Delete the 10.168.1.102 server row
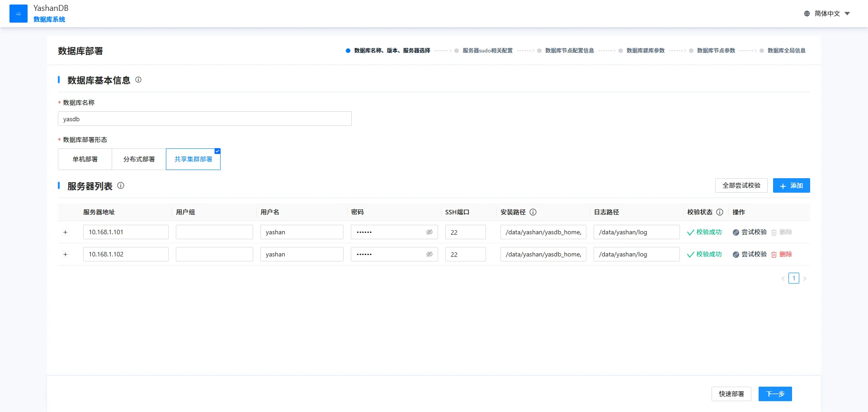Screen dimensions: 868x412 pyautogui.click(x=782, y=254)
